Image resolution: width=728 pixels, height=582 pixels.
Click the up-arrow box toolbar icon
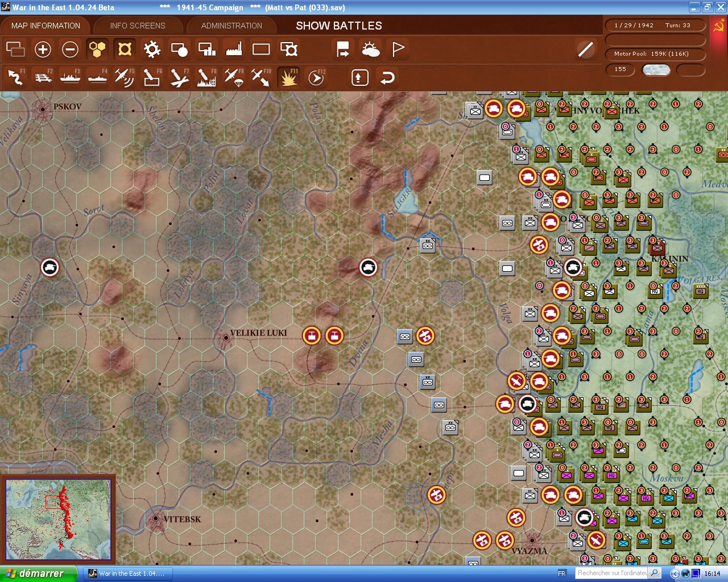pos(360,77)
